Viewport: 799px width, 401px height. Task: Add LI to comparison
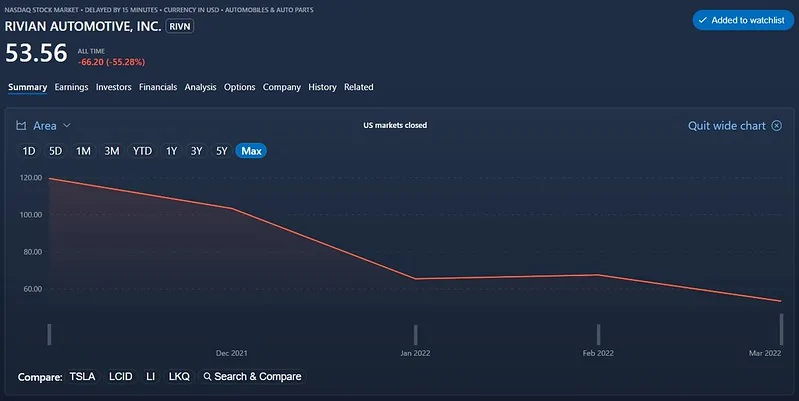coord(150,377)
